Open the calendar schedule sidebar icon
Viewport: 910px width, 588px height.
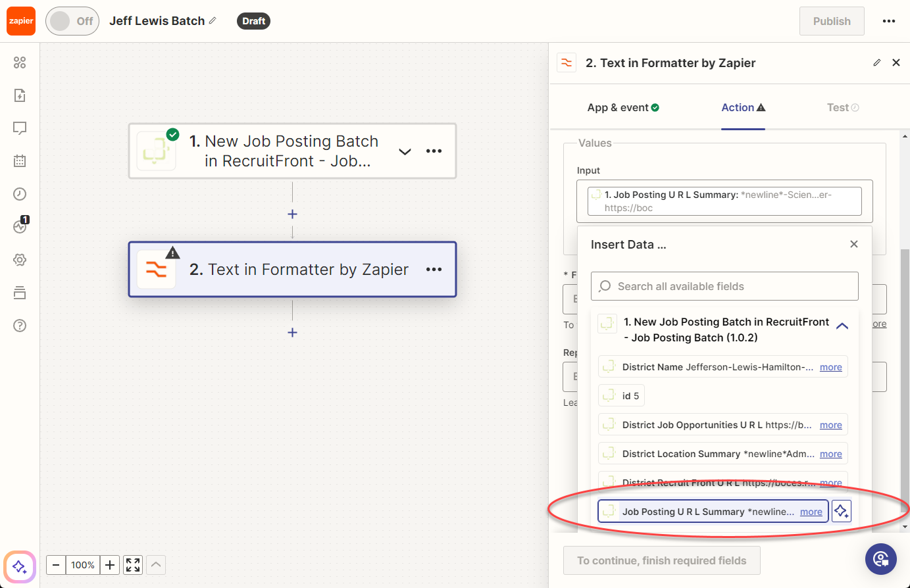20,161
